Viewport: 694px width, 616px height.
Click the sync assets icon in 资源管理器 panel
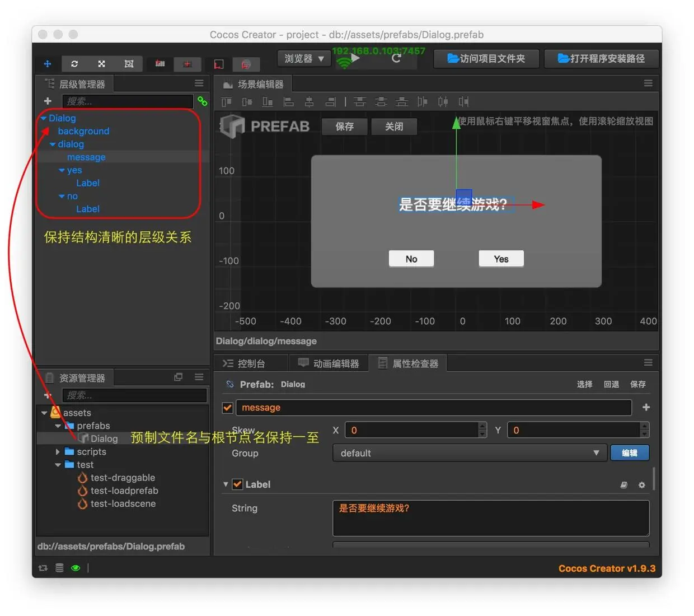point(179,377)
